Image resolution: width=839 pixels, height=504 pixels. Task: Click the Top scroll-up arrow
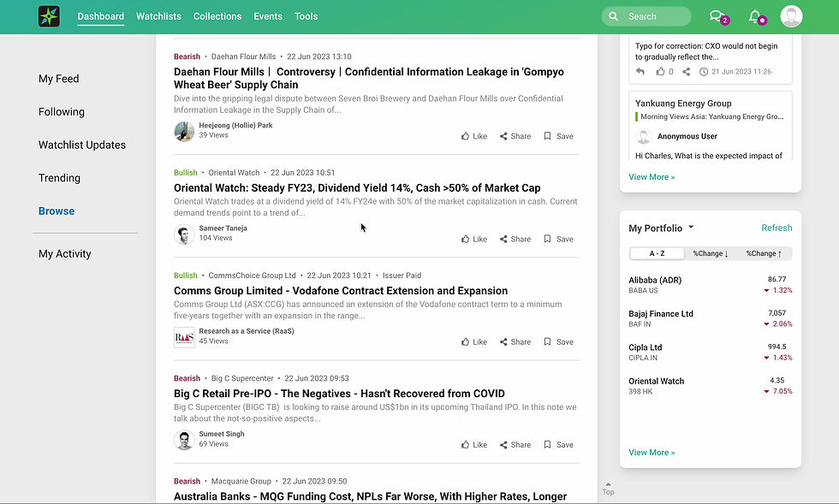coord(608,488)
